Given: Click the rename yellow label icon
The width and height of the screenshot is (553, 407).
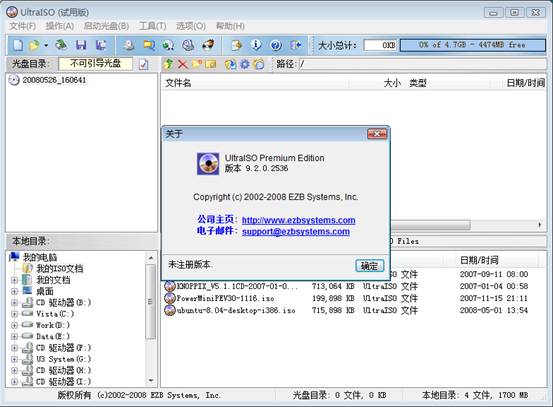Looking at the screenshot, I should [211, 64].
